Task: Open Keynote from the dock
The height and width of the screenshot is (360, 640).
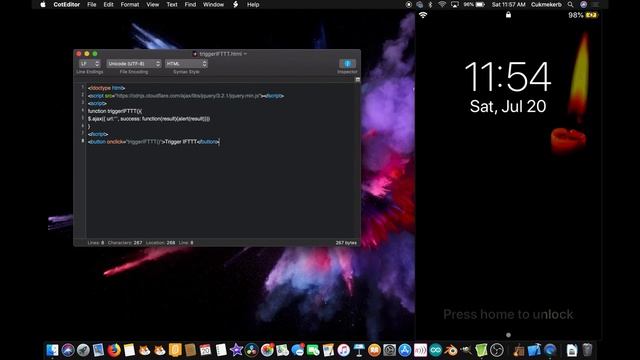Action: point(359,350)
